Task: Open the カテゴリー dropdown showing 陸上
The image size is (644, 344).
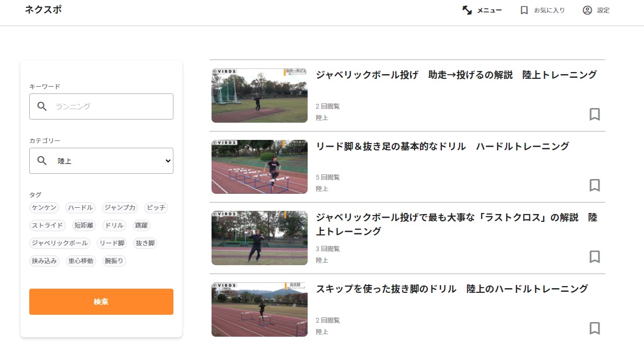Action: pos(101,161)
